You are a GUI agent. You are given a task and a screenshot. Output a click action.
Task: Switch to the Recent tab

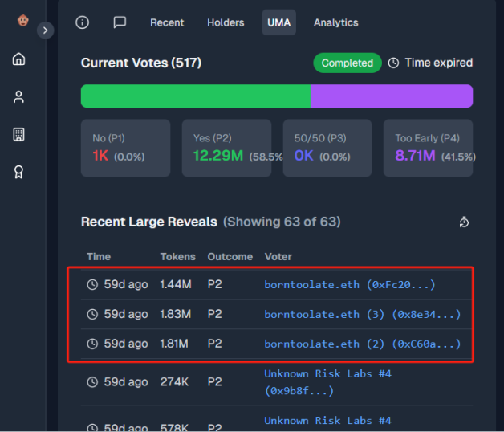167,22
